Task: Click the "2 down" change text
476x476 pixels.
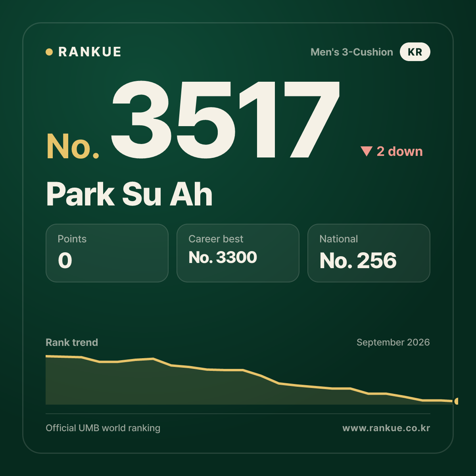Action: pyautogui.click(x=400, y=151)
